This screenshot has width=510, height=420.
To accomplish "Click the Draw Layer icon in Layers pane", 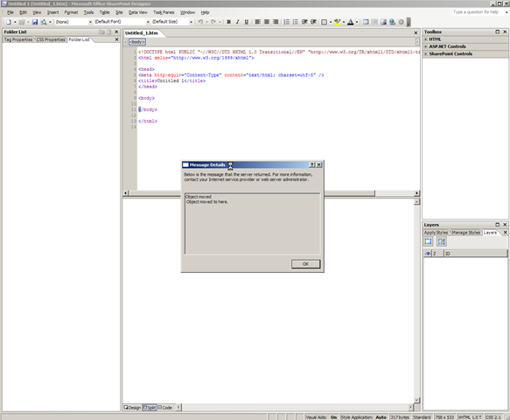I will 442,241.
